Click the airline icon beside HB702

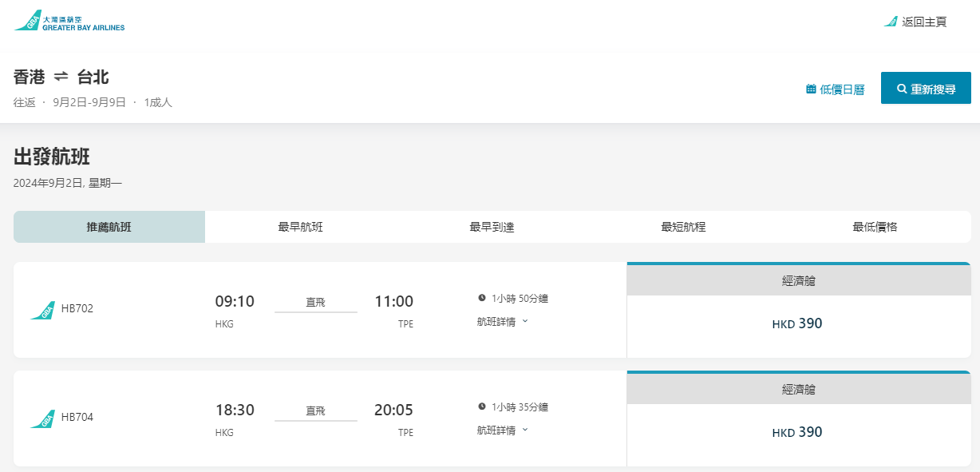tap(42, 310)
